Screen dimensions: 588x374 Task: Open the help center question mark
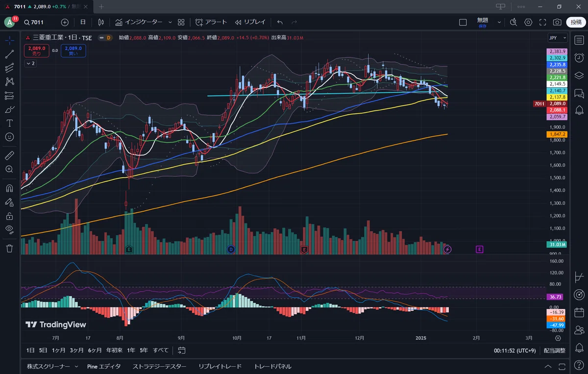[x=579, y=365]
